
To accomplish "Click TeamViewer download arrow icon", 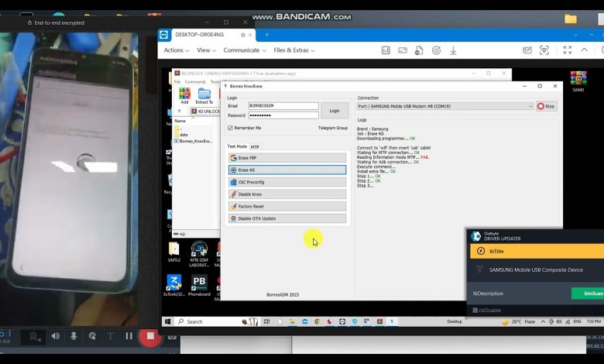I will click(x=453, y=50).
